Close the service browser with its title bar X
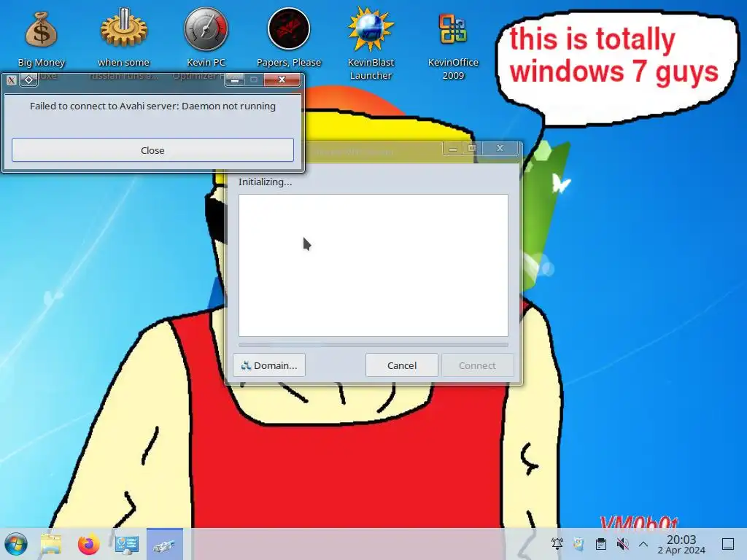Screen dimensions: 747x560 (500, 149)
